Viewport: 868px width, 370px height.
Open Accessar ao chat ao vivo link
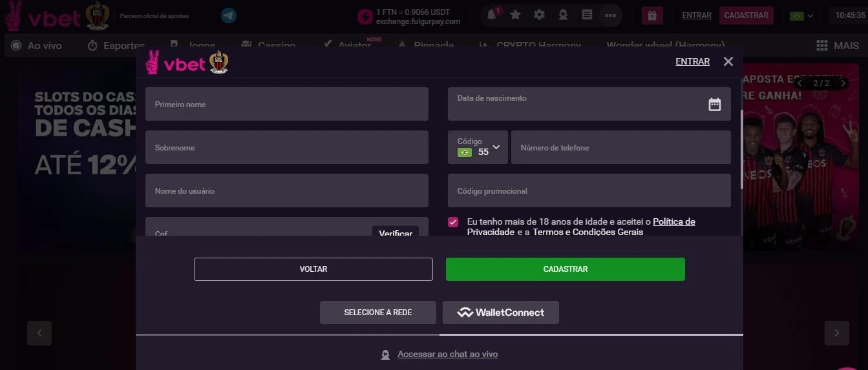[447, 355]
